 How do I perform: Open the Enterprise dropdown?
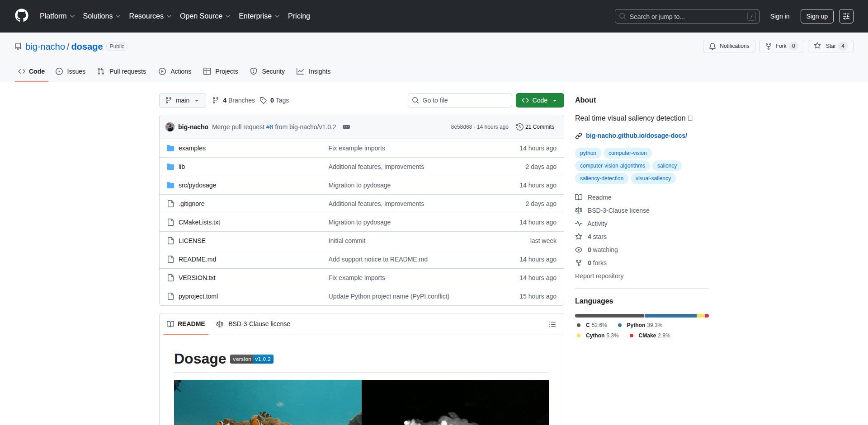click(x=259, y=16)
